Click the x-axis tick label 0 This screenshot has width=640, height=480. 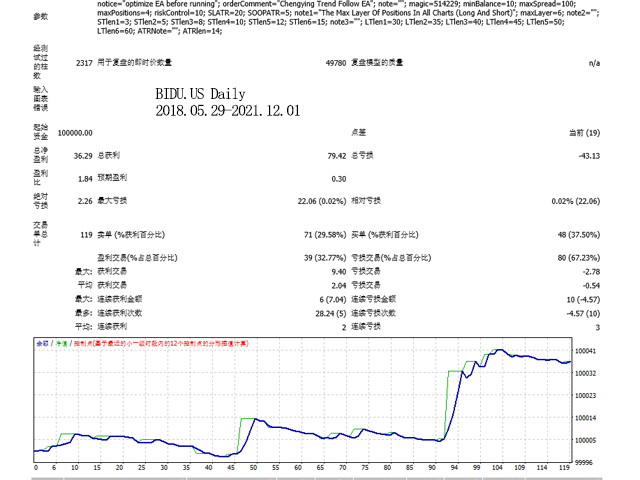(x=36, y=468)
